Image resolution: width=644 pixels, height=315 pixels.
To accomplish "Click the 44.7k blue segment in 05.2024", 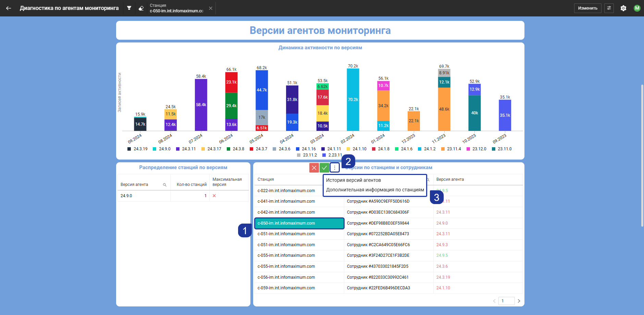I will point(262,90).
